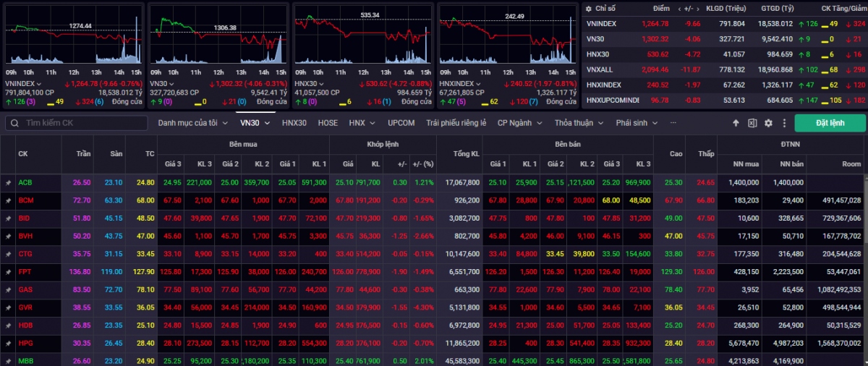
Task: Open stock GVR ticker link
Action: [x=25, y=307]
